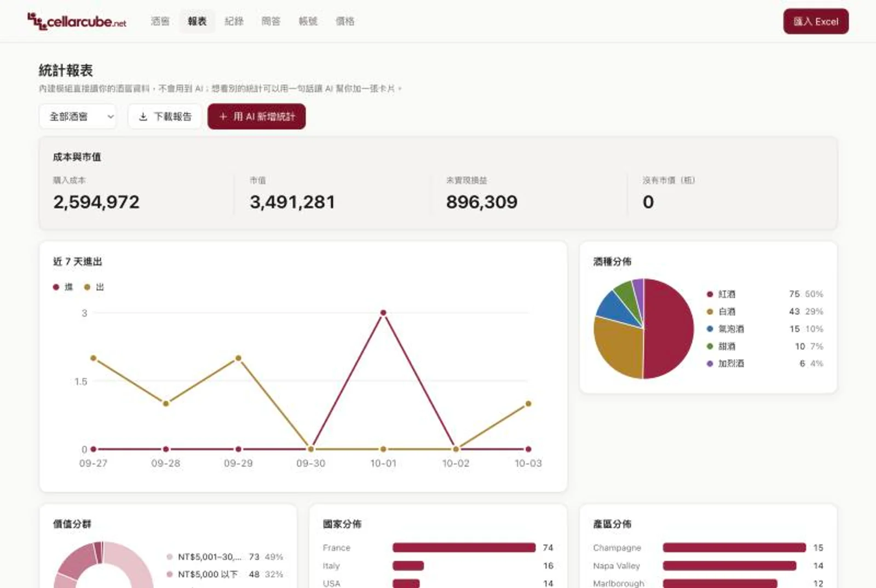Open the 紀錄 nav tab
876x588 pixels.
(234, 21)
